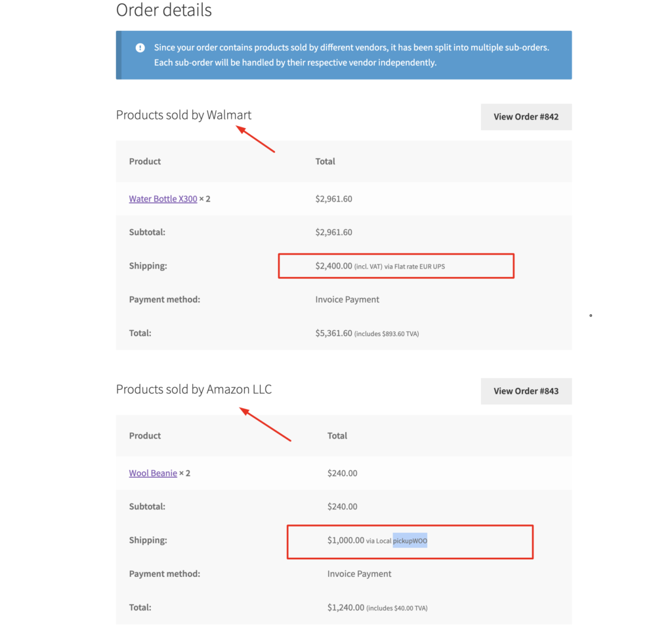Screen dimensions: 672x638
Task: Click 'Products sold by Walmart' heading
Action: pyautogui.click(x=184, y=115)
